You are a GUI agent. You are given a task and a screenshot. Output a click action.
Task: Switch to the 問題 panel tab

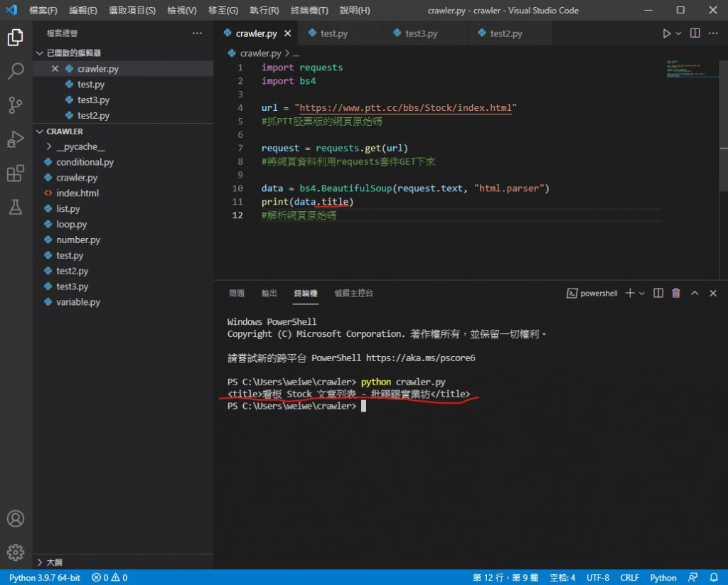(x=237, y=293)
